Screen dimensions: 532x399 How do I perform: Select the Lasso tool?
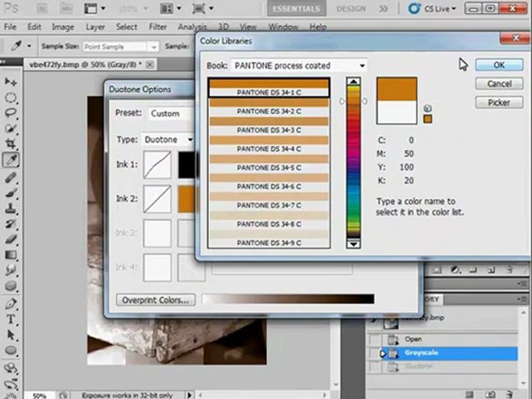click(x=11, y=113)
